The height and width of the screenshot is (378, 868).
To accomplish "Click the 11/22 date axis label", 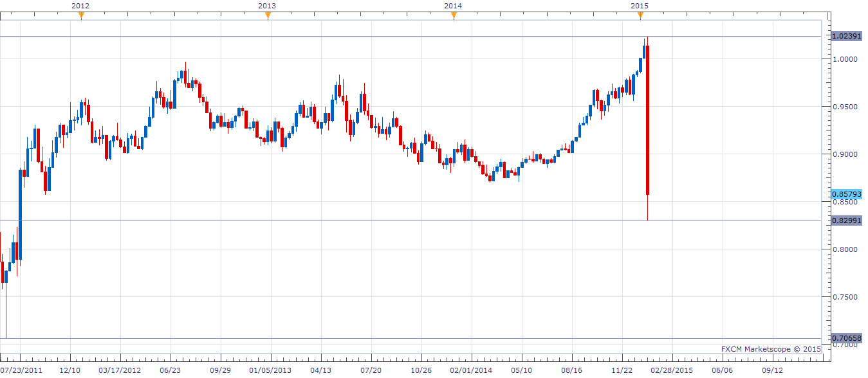I will pyautogui.click(x=622, y=370).
